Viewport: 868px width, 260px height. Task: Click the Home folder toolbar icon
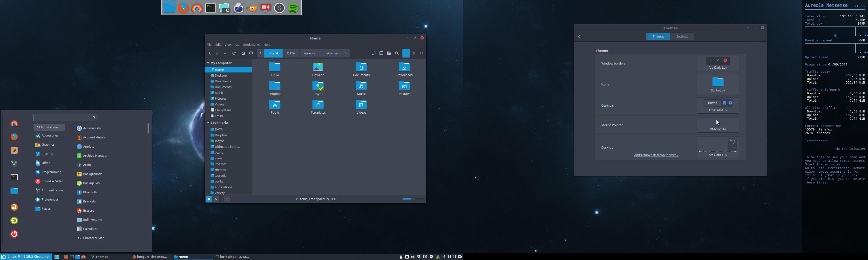click(x=243, y=53)
